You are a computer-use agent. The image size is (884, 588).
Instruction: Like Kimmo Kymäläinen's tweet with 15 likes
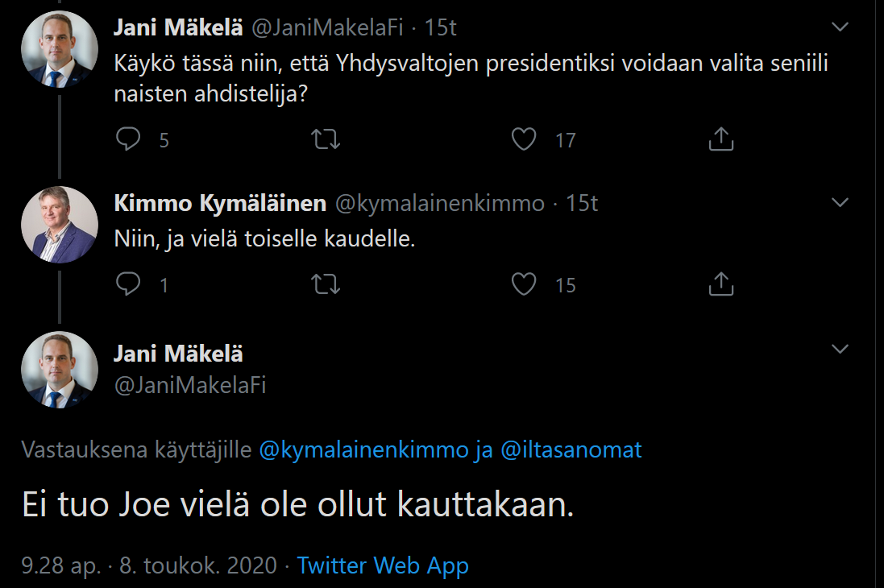coord(525,284)
